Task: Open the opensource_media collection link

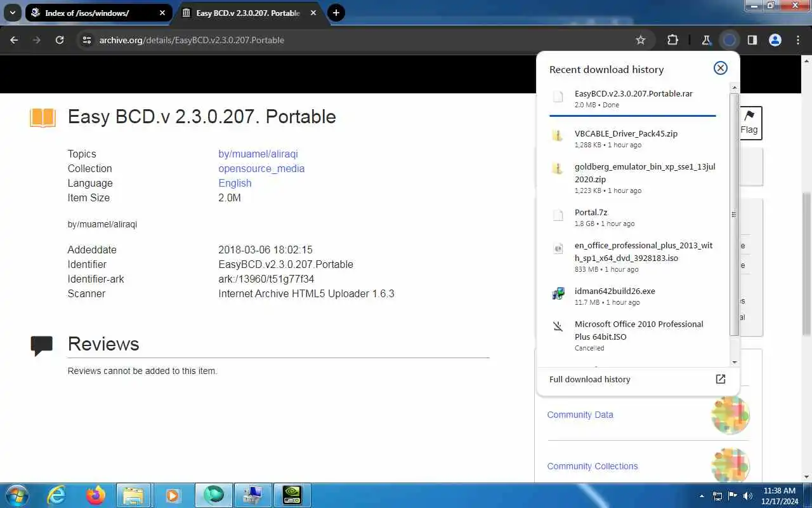Action: pyautogui.click(x=261, y=168)
